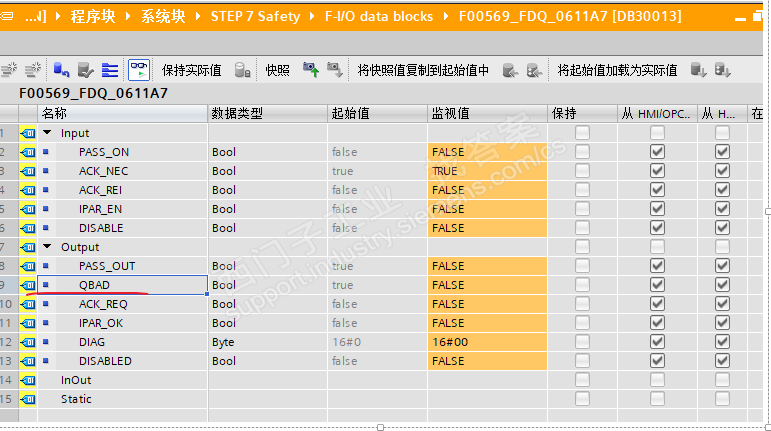Click the 保持实际值 toolbar label

(x=191, y=70)
